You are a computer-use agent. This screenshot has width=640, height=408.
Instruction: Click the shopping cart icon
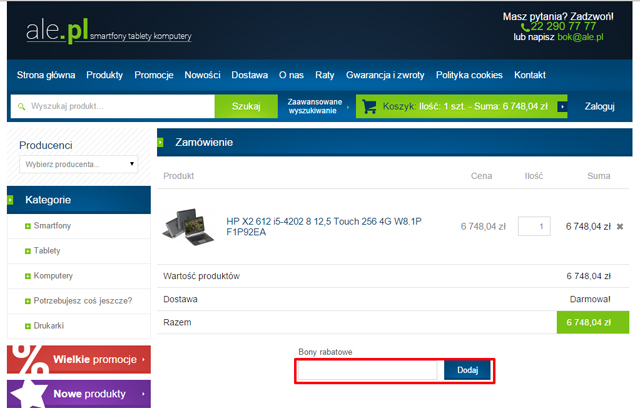click(369, 106)
